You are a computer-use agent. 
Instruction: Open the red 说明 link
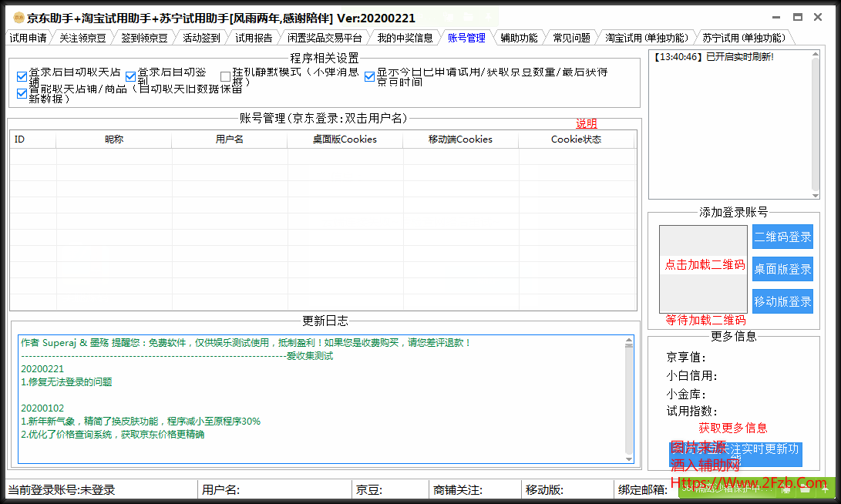586,123
